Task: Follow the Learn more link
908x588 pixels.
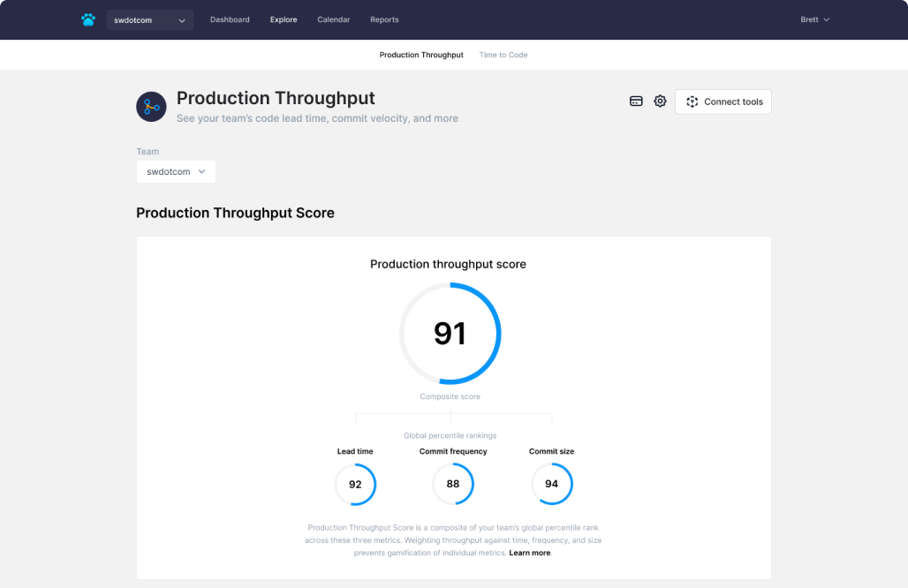Action: pyautogui.click(x=530, y=553)
